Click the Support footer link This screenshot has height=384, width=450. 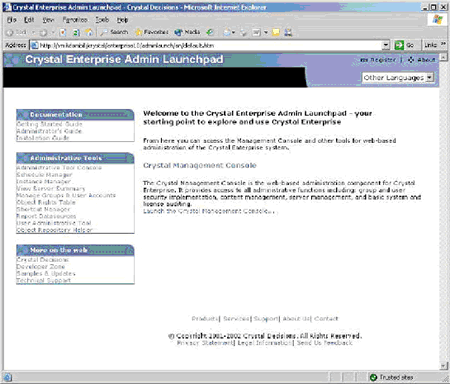(x=266, y=319)
